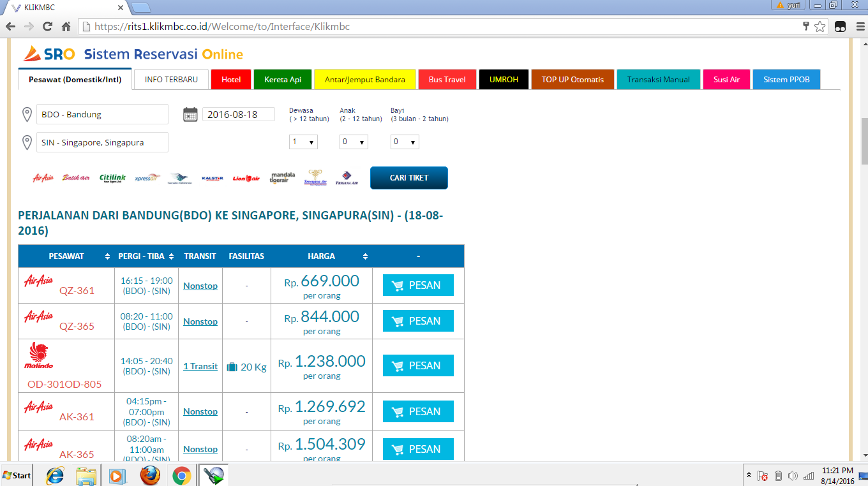Bookmark this page with the star icon
Viewport: 868px width, 486px height.
click(x=820, y=27)
